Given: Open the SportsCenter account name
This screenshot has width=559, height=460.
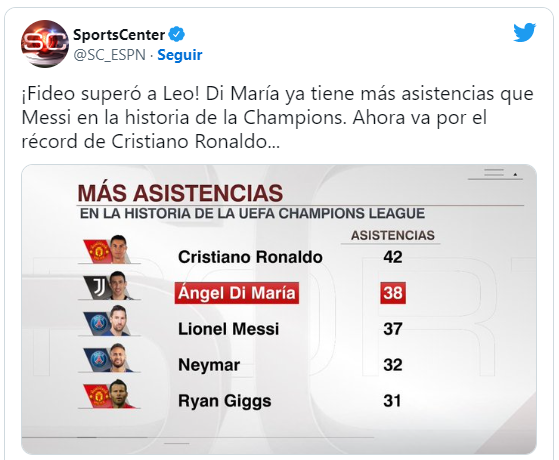Looking at the screenshot, I should [119, 35].
